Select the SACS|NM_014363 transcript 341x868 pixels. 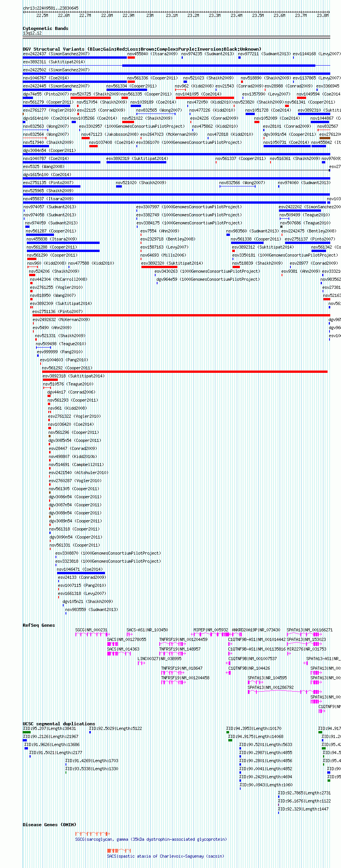coord(123,649)
